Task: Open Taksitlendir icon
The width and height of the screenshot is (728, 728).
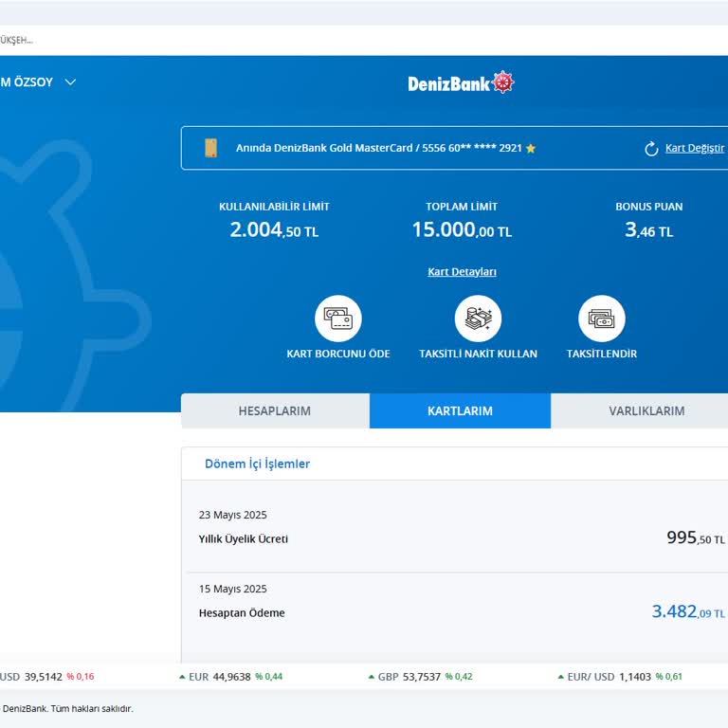Action: tap(602, 318)
